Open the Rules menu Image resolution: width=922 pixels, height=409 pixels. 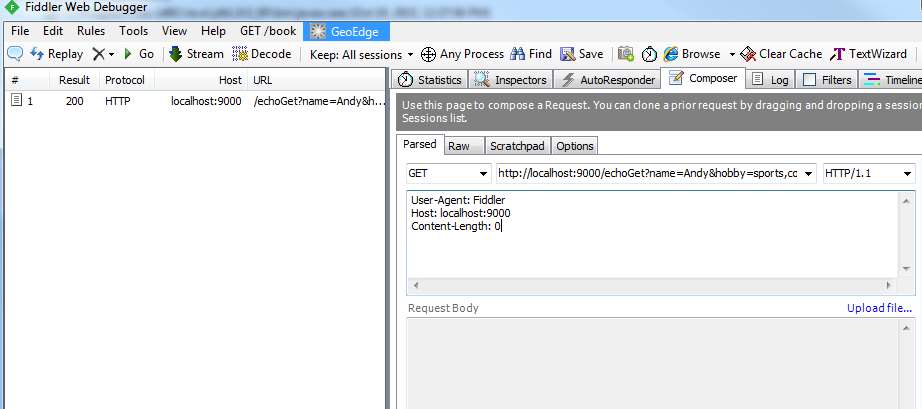click(91, 31)
